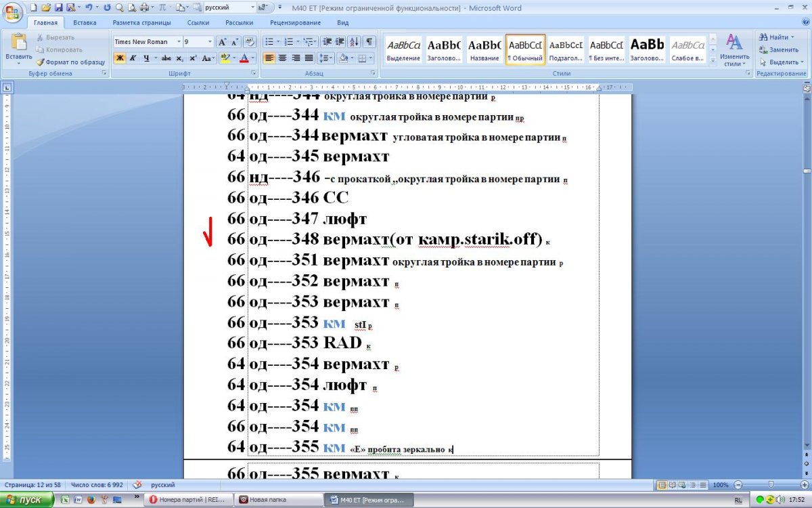Open the Times New Roman font dropdown
The width and height of the screenshot is (812, 508).
click(178, 42)
